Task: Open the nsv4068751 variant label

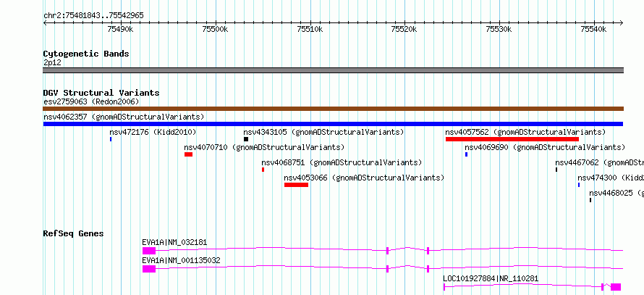Action: coord(342,162)
